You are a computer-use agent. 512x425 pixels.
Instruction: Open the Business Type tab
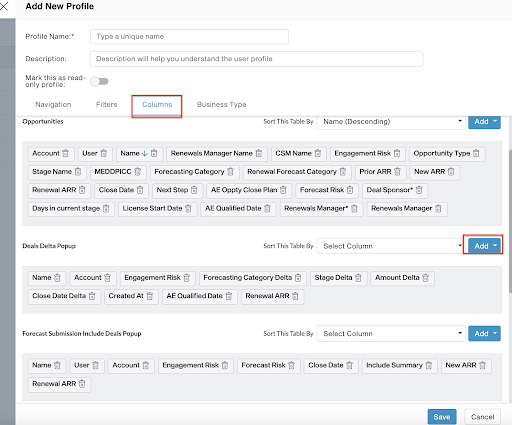[222, 105]
